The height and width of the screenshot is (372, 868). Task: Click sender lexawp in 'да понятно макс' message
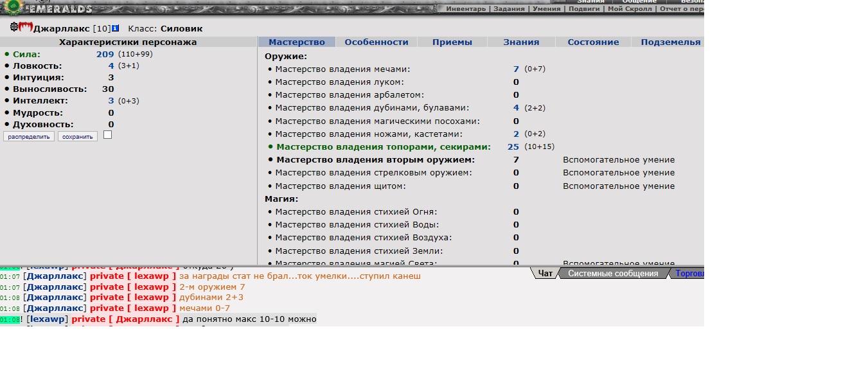tap(47, 319)
